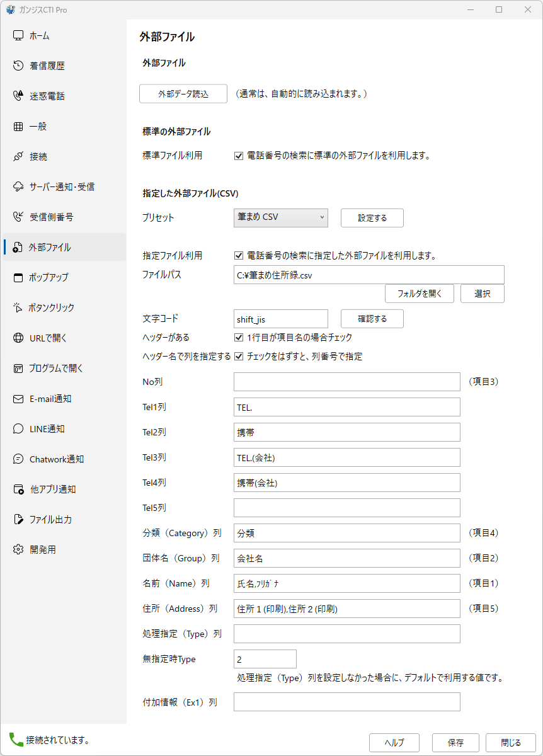Open the LINE通知 page
Viewport: 543px width, 756px height.
point(63,429)
